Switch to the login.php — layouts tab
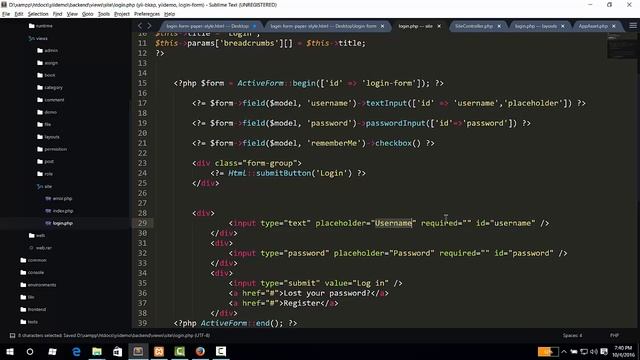The image size is (640, 360). pos(536,26)
